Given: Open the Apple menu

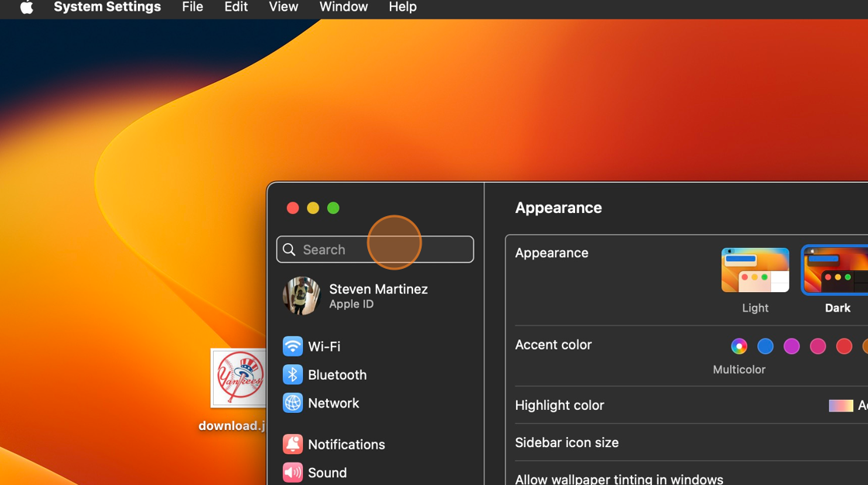Looking at the screenshot, I should 26,7.
